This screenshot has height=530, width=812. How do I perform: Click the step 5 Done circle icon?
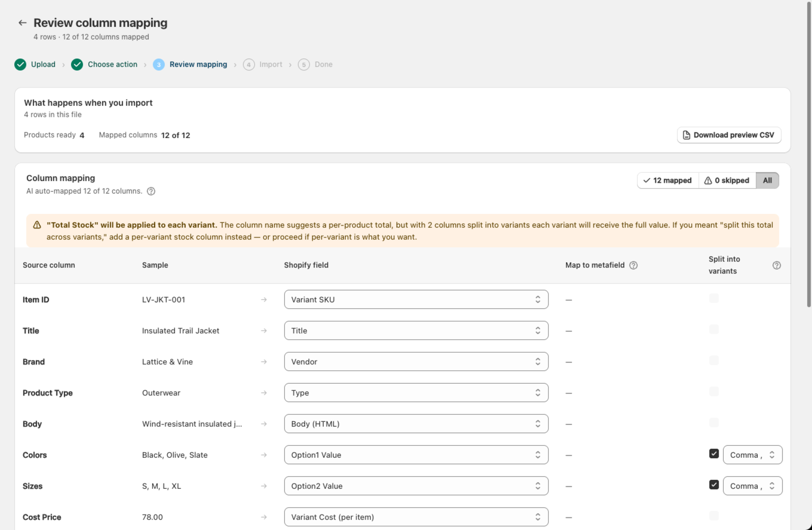(304, 64)
